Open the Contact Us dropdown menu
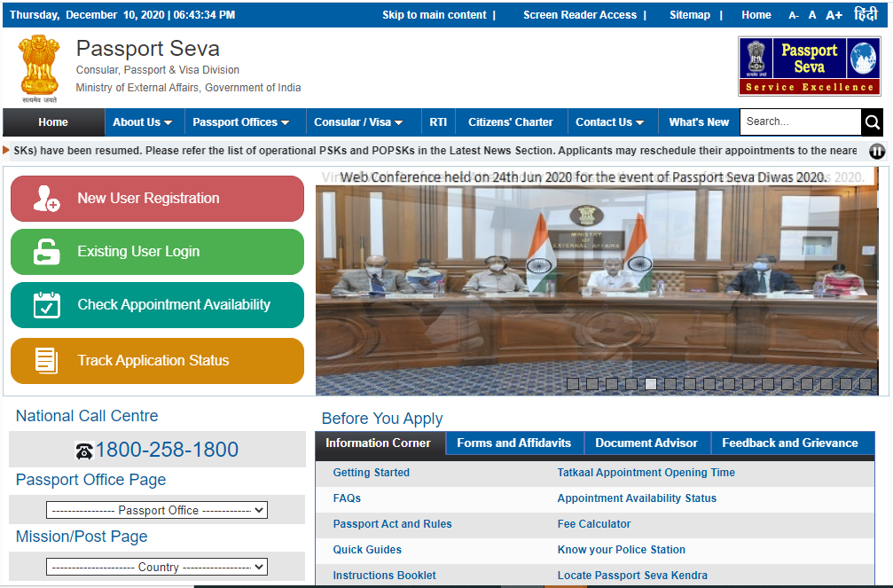The width and height of the screenshot is (893, 588). (609, 122)
